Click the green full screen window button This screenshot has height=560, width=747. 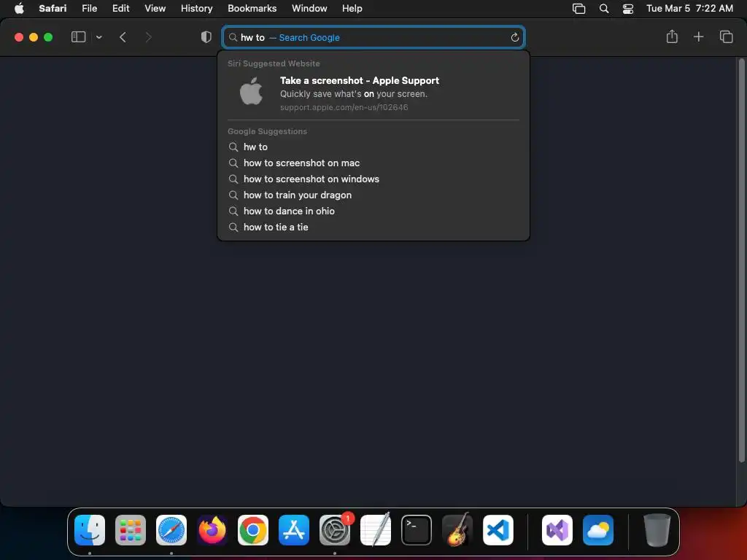[48, 37]
